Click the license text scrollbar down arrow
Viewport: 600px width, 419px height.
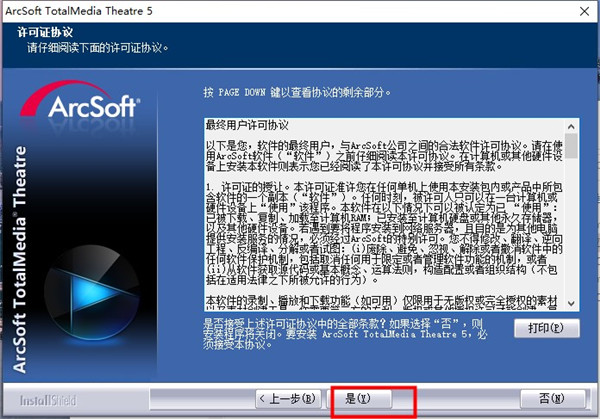coord(571,303)
